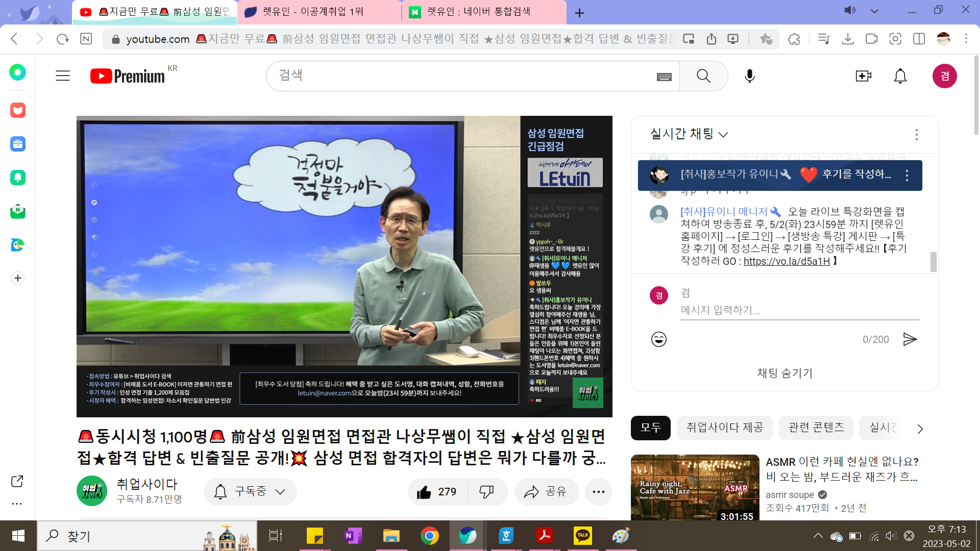Switch to the YouTube browser tab
This screenshot has width=980, height=551.
point(155,12)
